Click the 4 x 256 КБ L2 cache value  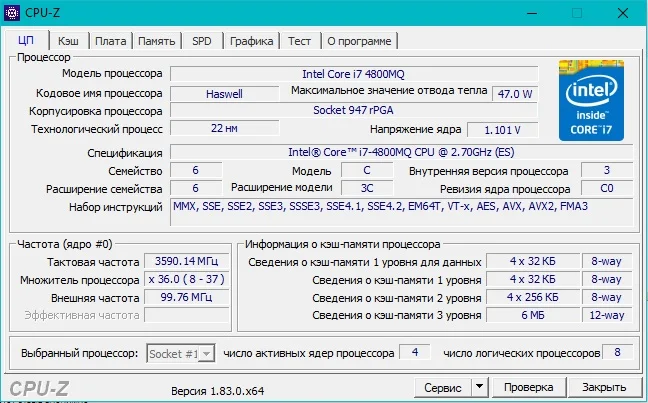(533, 297)
